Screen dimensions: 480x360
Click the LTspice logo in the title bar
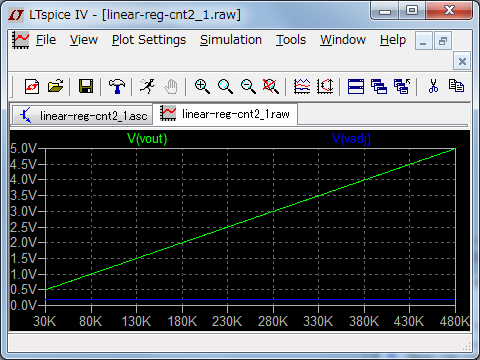(x=16, y=15)
